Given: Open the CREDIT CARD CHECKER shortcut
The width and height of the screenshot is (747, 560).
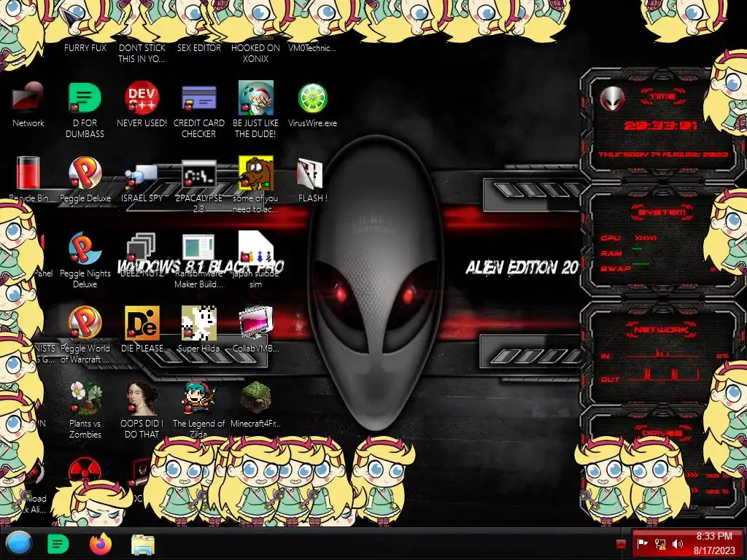Looking at the screenshot, I should pyautogui.click(x=198, y=98).
